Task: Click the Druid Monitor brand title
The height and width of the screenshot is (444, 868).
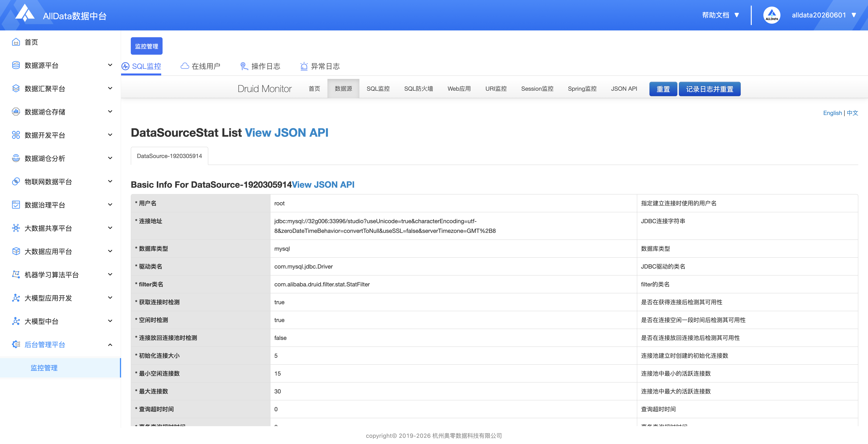Action: click(x=264, y=89)
